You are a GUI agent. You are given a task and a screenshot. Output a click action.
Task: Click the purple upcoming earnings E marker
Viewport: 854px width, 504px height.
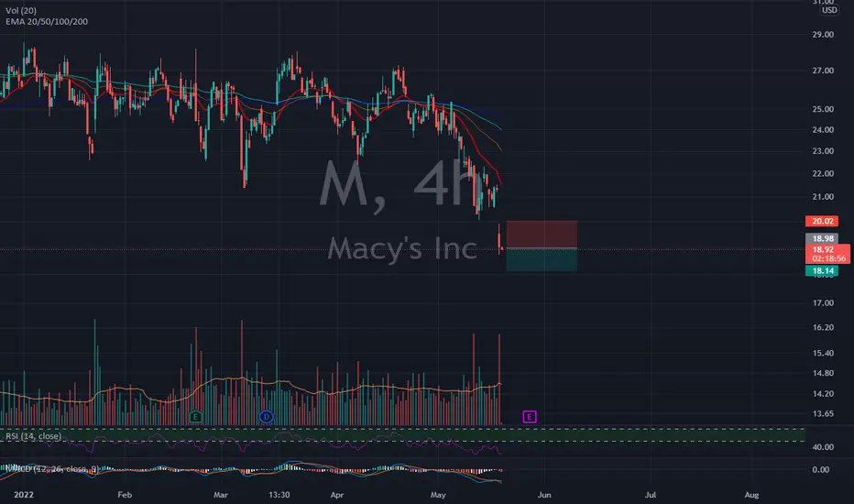[x=530, y=417]
